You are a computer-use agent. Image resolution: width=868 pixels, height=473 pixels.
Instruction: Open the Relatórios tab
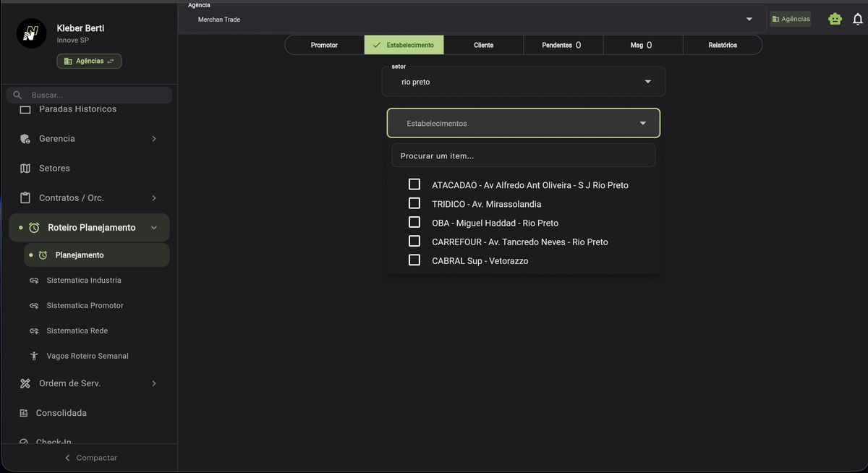[x=723, y=44]
